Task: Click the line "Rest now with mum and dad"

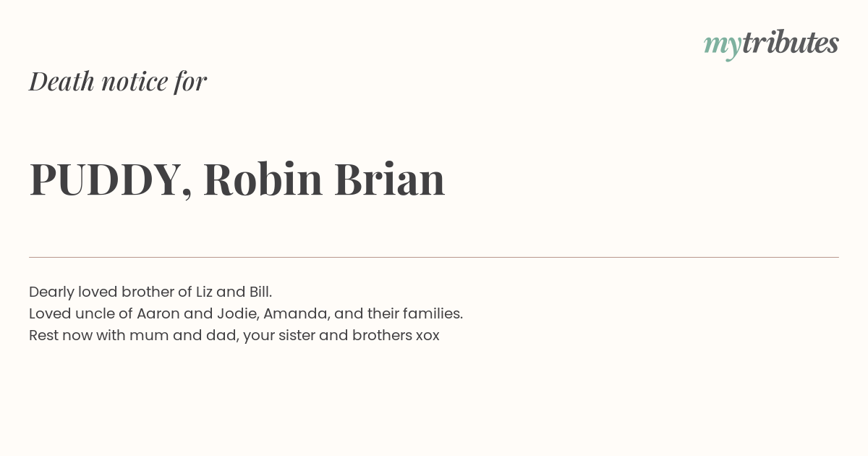Action: pos(234,335)
